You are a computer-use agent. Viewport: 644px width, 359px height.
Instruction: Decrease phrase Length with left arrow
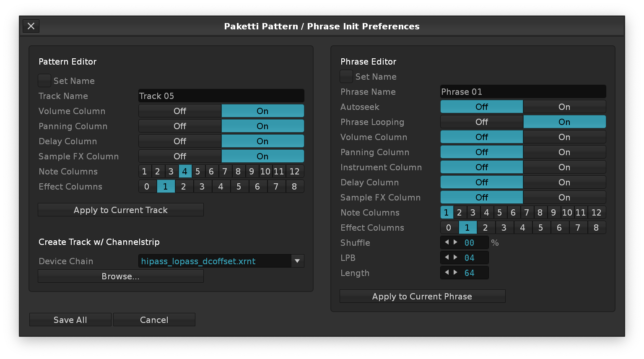(x=447, y=273)
